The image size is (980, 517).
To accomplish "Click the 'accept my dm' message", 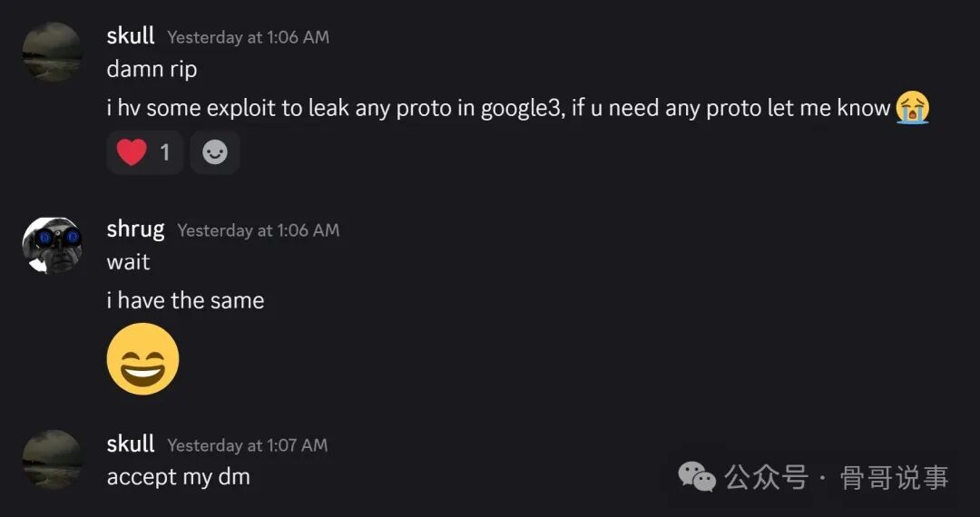I will [179, 477].
